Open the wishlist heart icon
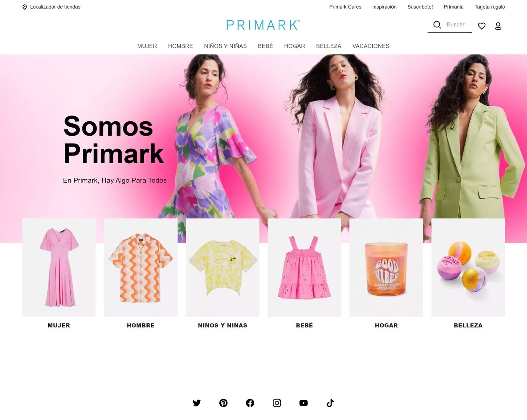 482,26
